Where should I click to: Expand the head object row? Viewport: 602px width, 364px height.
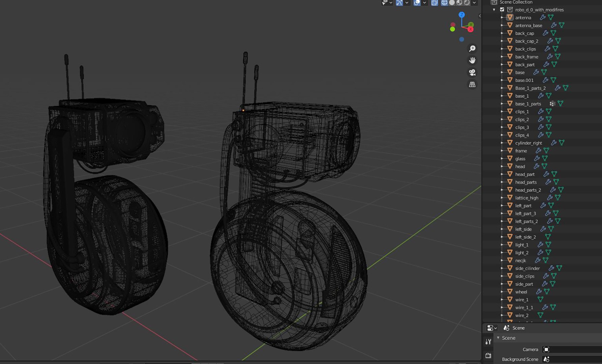502,166
